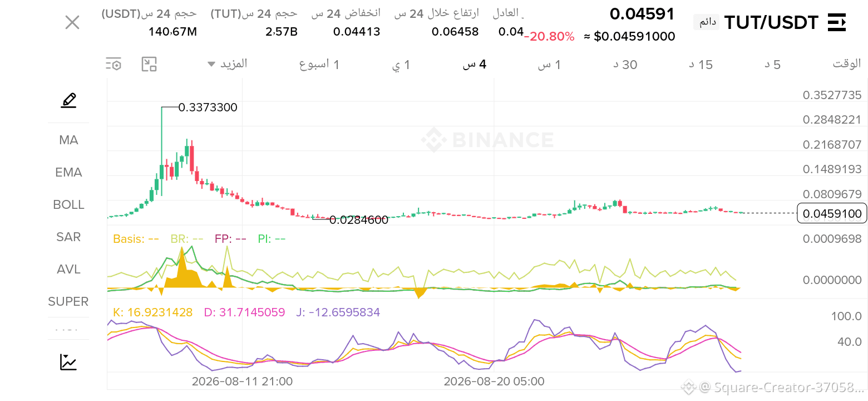This screenshot has height=401, width=868.
Task: Enable the EMA indicator
Action: tap(68, 172)
